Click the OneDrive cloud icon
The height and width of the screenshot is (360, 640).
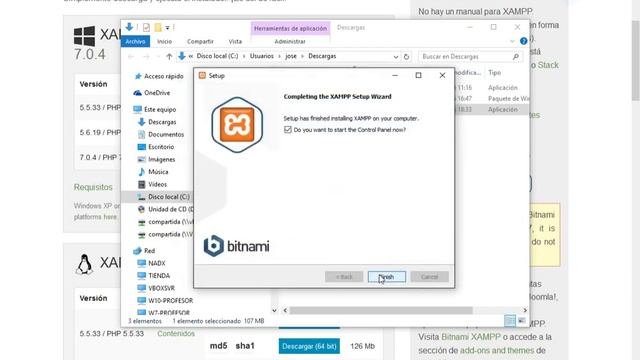[138, 93]
